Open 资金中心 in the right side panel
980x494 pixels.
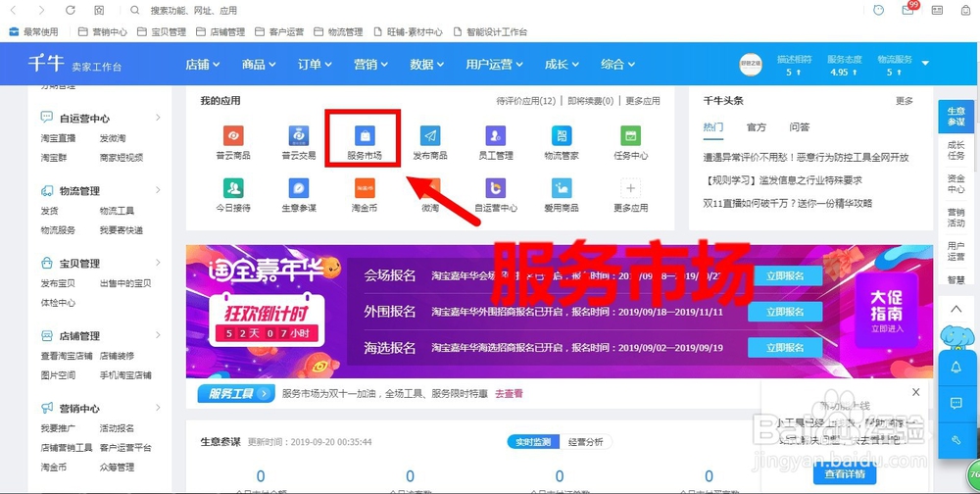click(x=955, y=184)
